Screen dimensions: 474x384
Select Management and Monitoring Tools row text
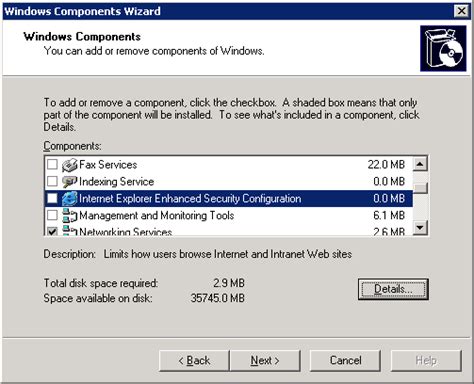(x=157, y=216)
